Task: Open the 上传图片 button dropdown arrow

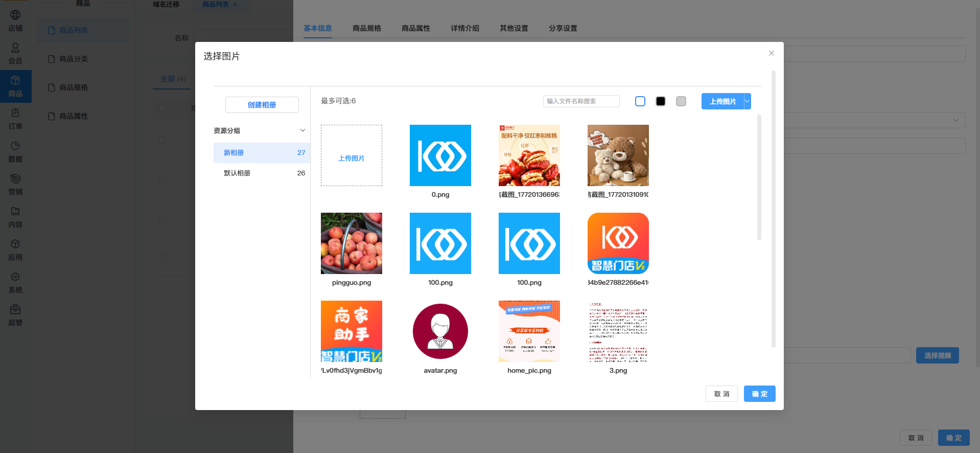Action: [x=748, y=101]
